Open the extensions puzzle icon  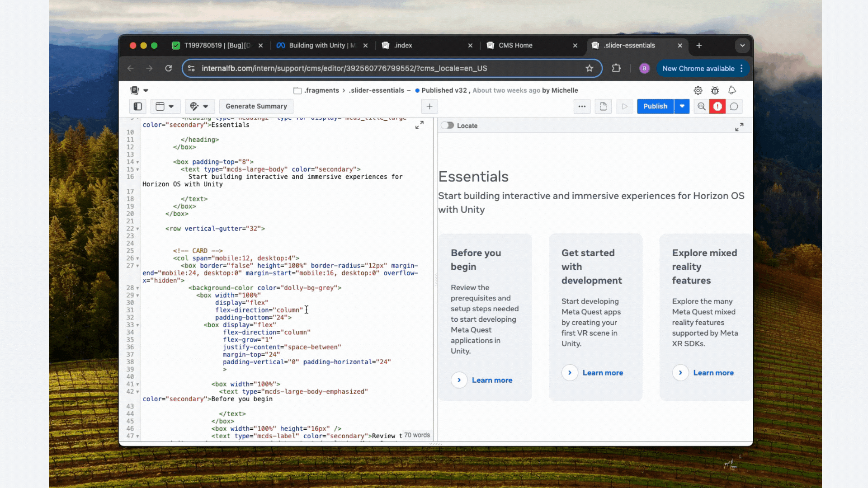tap(616, 68)
